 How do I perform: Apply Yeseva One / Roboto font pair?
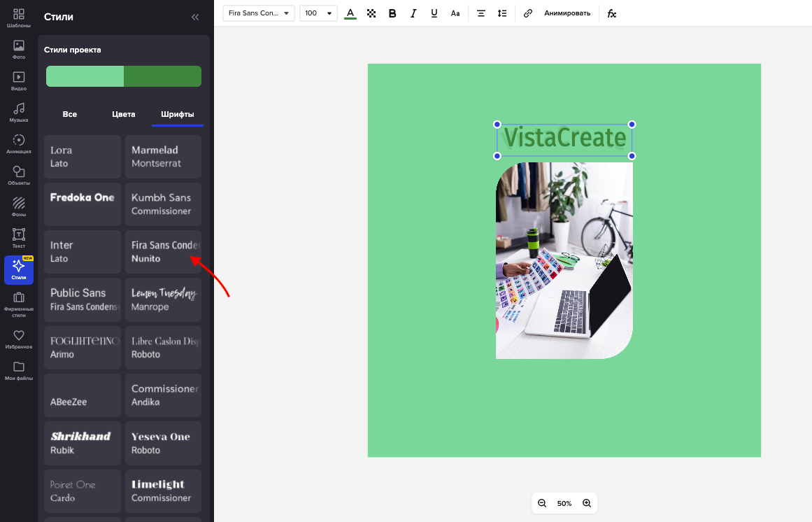[x=163, y=444]
